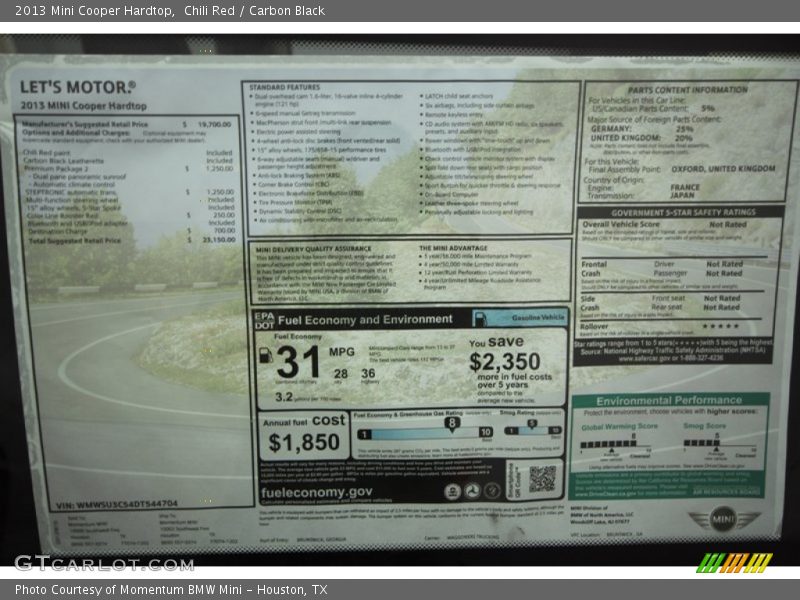Click the round agency seals near fueleconomy.gov

coord(472,491)
